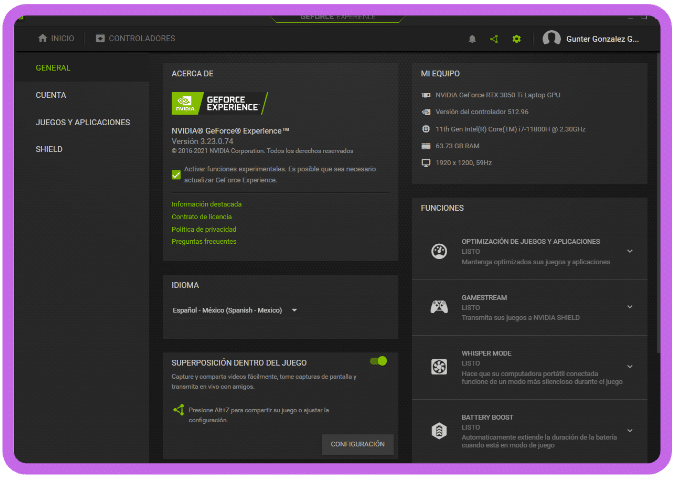Toggle the Activar funciones experimentales checkbox
The width and height of the screenshot is (674, 479).
point(176,175)
